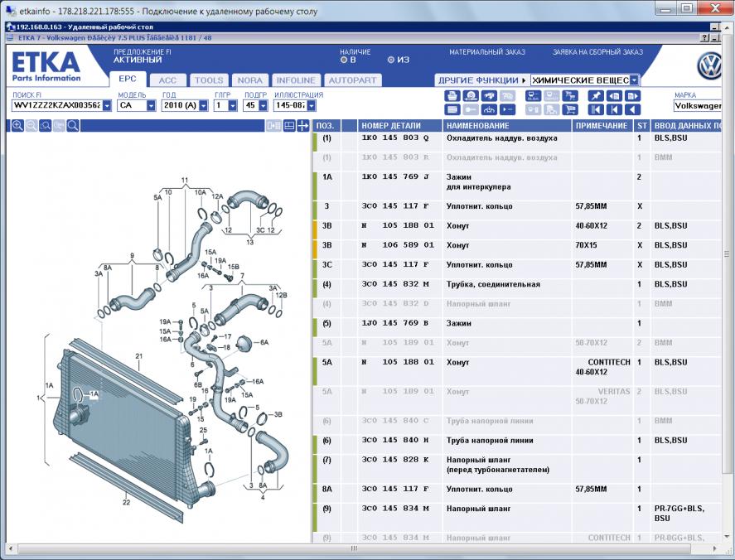Viewport: 735px width, 560px height.
Task: Select the 'ИЗ' availability radio button
Action: pos(391,60)
